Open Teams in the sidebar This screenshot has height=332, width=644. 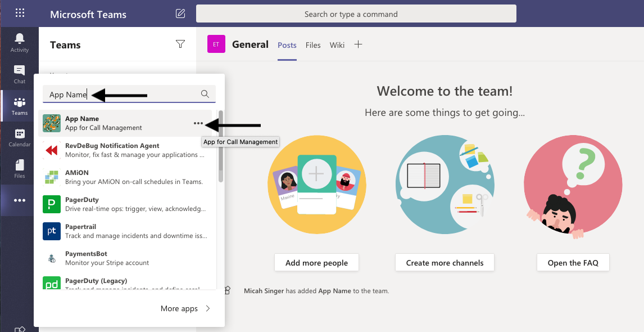coord(20,106)
